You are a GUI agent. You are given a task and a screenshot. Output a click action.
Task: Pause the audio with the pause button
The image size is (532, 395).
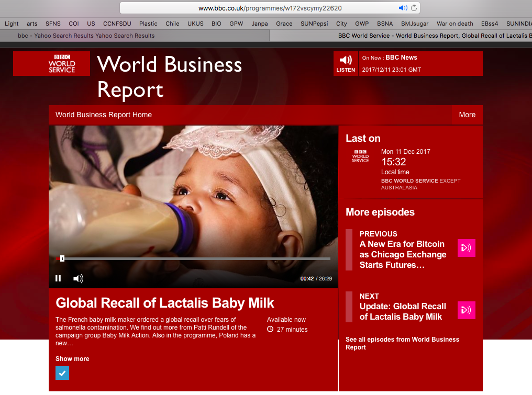[x=58, y=278]
